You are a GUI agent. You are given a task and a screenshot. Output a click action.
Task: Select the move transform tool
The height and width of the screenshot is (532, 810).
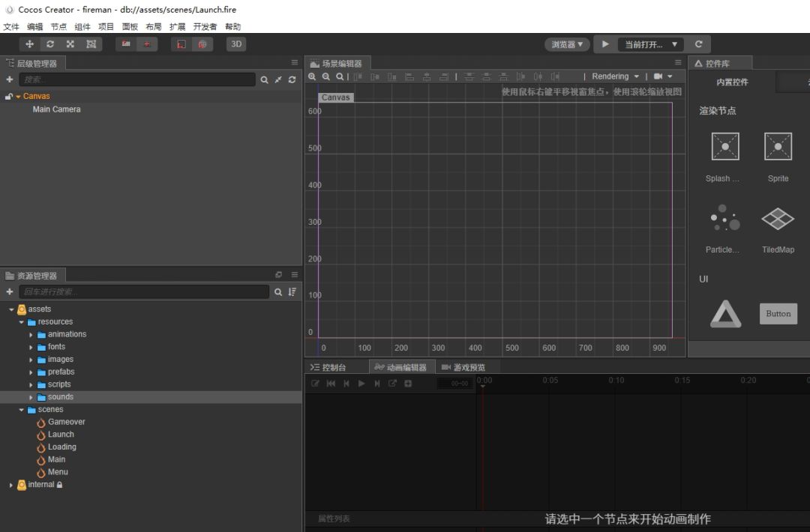[x=30, y=44]
